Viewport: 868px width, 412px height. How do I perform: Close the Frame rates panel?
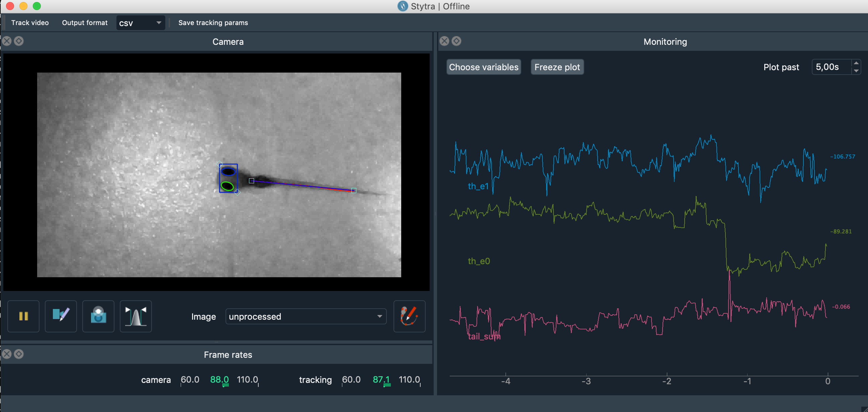pyautogui.click(x=7, y=354)
